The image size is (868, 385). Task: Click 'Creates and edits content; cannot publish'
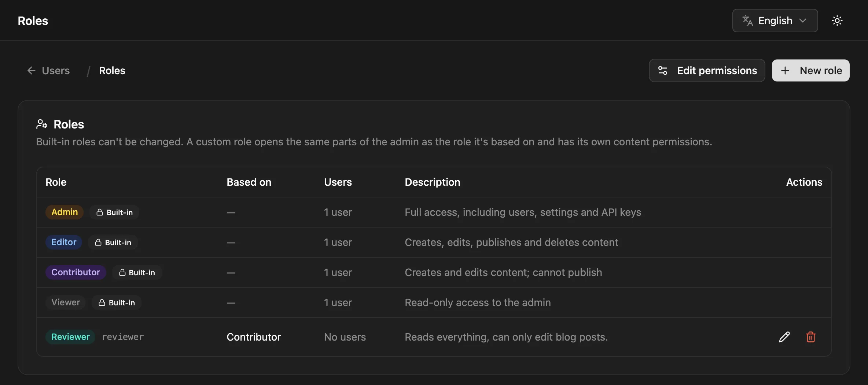click(x=503, y=272)
